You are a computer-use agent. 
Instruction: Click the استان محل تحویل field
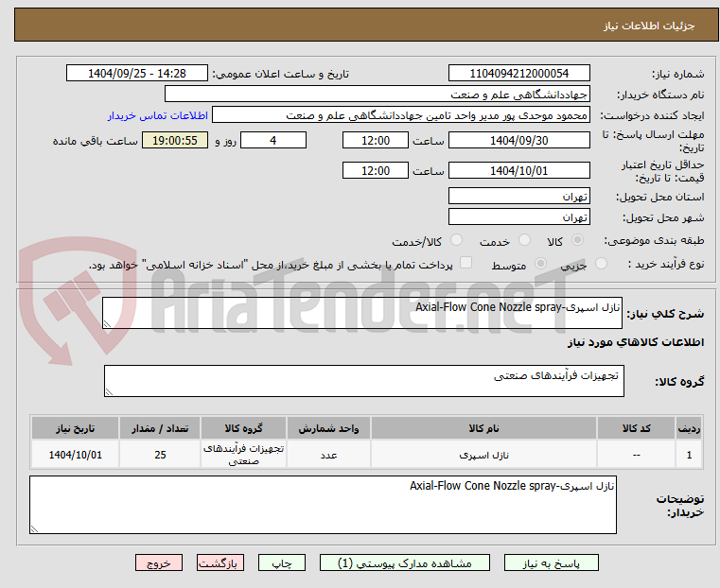tap(518, 197)
